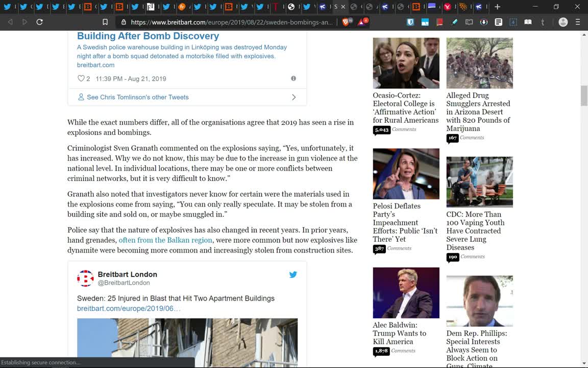
Task: Click the blue window-tiles extension icon
Action: [425, 22]
